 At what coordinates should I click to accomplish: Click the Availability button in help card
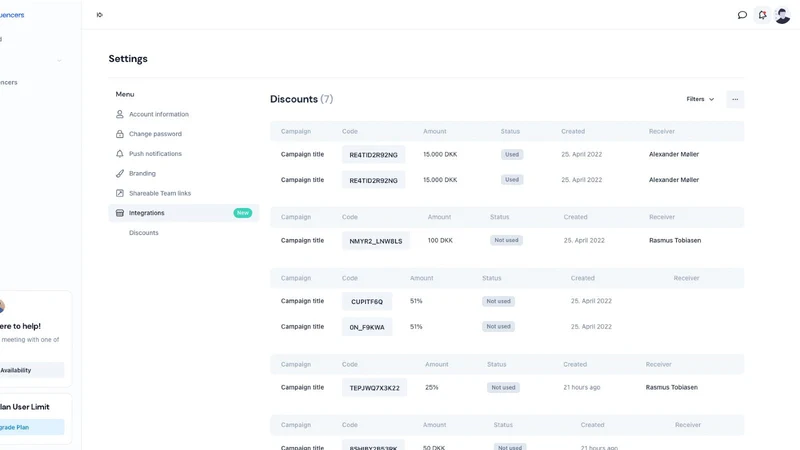tap(31, 370)
